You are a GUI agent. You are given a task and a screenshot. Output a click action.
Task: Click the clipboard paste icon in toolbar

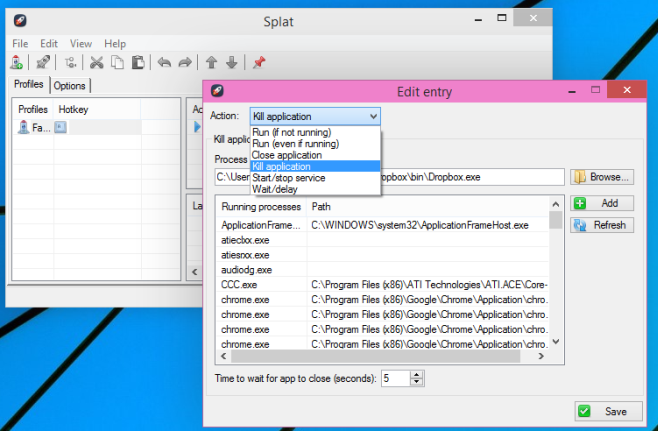[x=138, y=63]
